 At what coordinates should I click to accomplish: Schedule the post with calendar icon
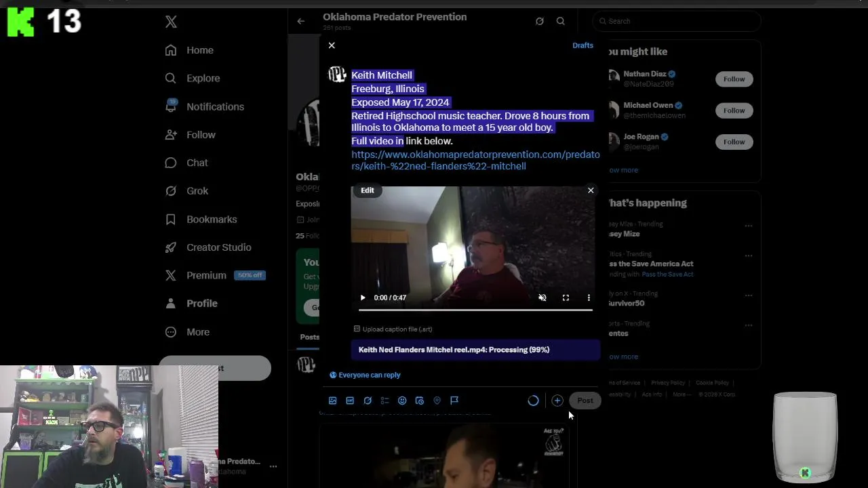pyautogui.click(x=420, y=401)
